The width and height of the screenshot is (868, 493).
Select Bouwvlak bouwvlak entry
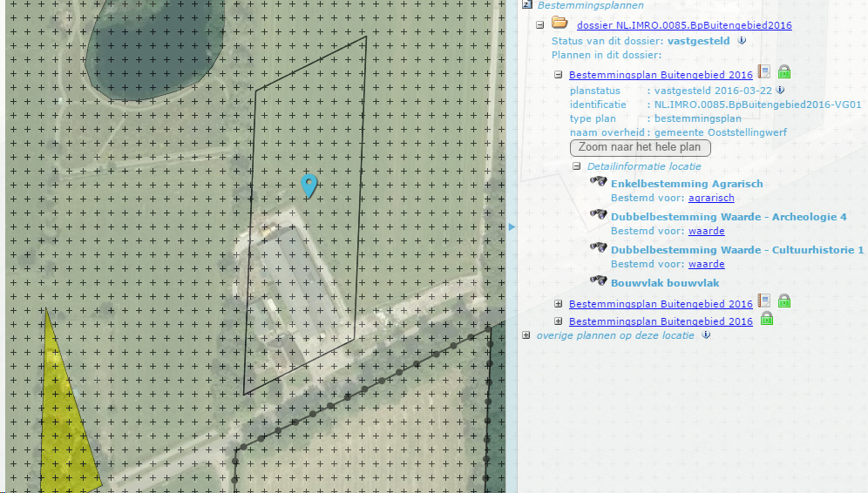coord(665,283)
